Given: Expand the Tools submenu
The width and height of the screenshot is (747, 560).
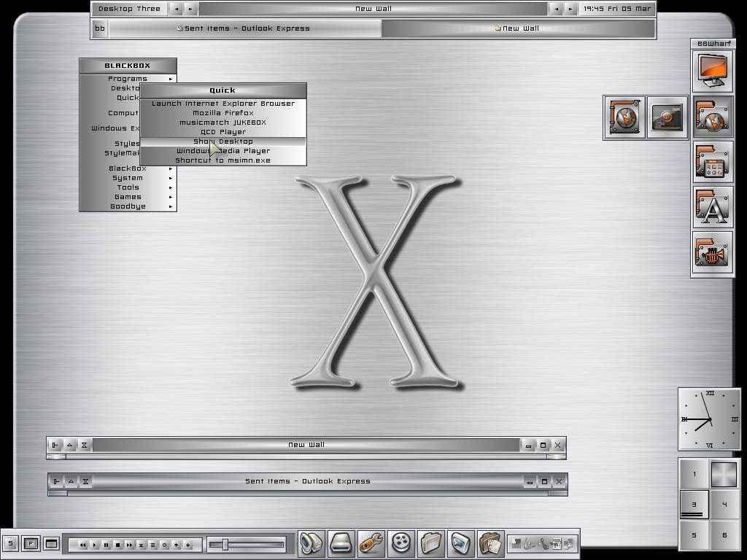Looking at the screenshot, I should coord(128,187).
